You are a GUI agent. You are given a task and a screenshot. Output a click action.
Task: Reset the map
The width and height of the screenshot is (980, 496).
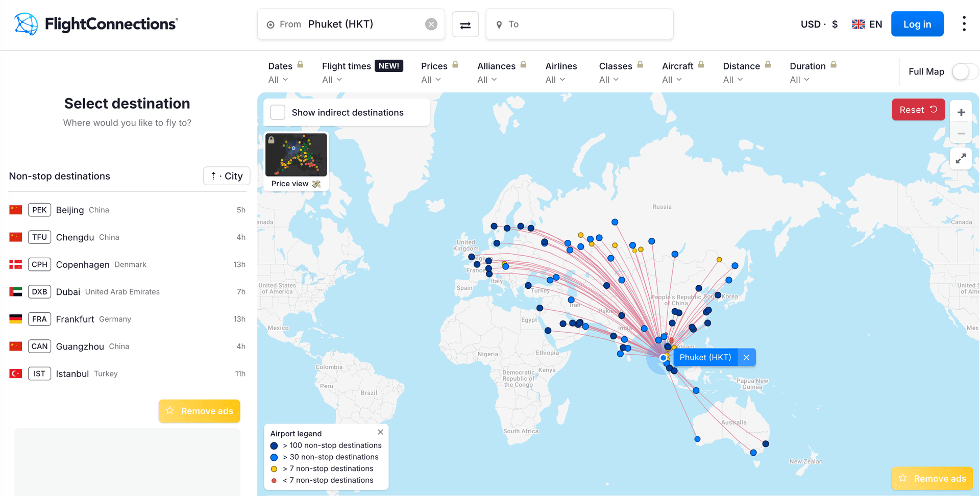pos(918,109)
